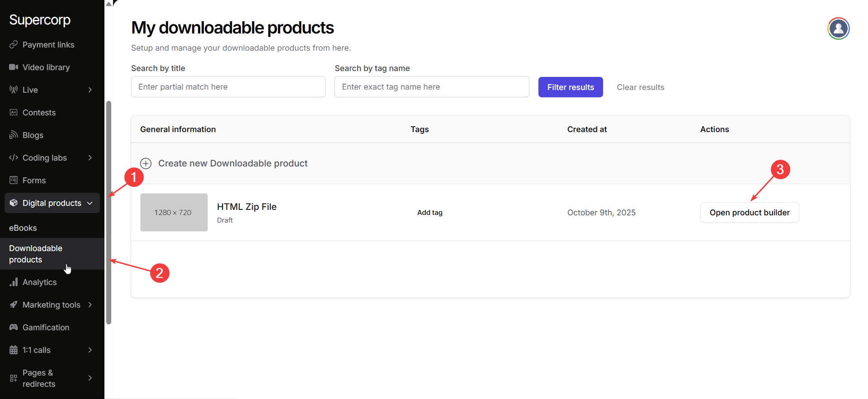Open the eBooks menu item
Image resolution: width=868 pixels, height=399 pixels.
click(x=23, y=228)
